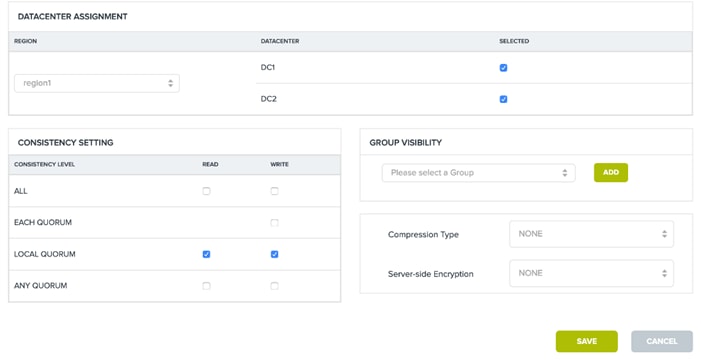This screenshot has width=701, height=360.
Task: Click the CANCEL button
Action: click(x=662, y=341)
